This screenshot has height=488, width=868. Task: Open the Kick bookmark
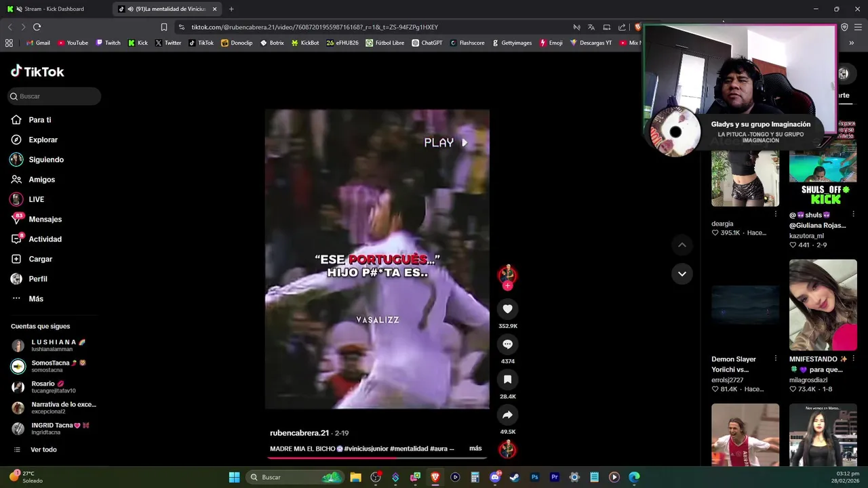(x=138, y=43)
